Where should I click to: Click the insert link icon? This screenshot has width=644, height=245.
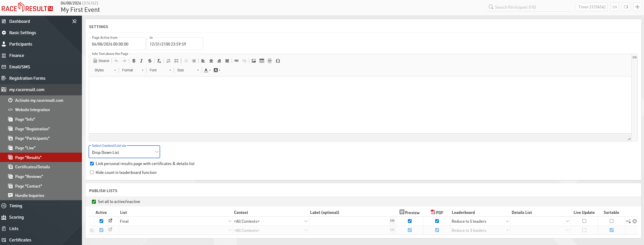point(236,61)
